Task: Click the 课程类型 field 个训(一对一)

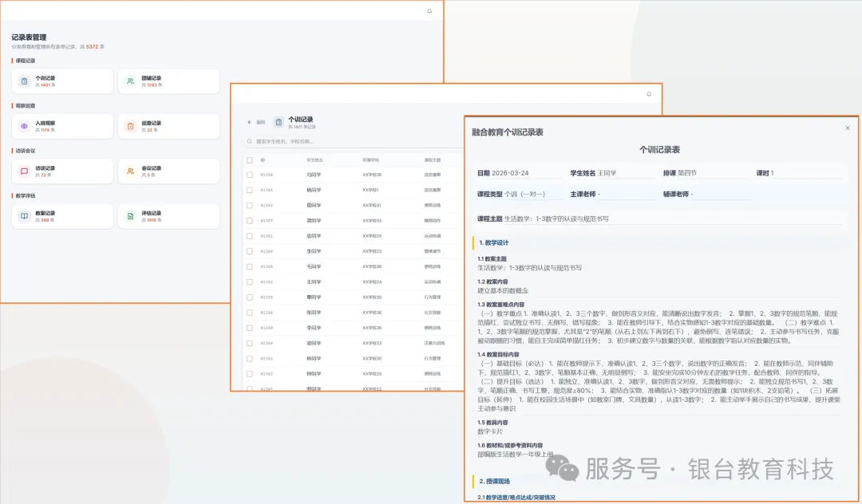Action: point(519,194)
